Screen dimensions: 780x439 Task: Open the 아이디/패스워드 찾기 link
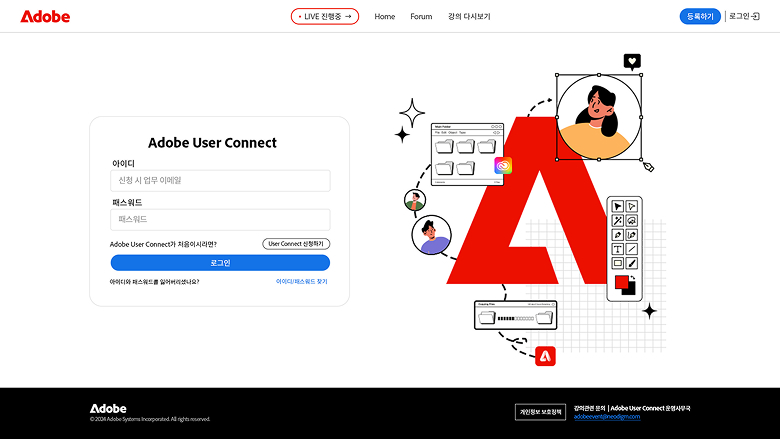301,281
